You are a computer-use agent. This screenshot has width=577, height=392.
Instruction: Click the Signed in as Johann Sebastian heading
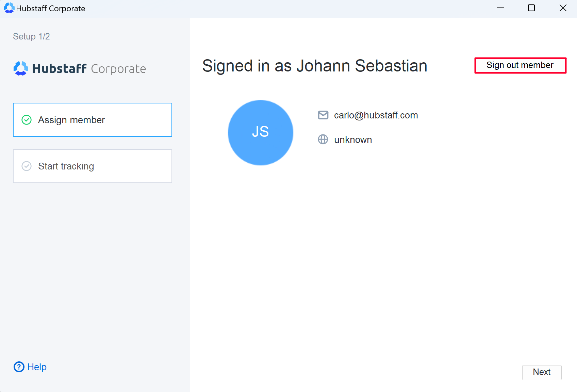pyautogui.click(x=315, y=66)
